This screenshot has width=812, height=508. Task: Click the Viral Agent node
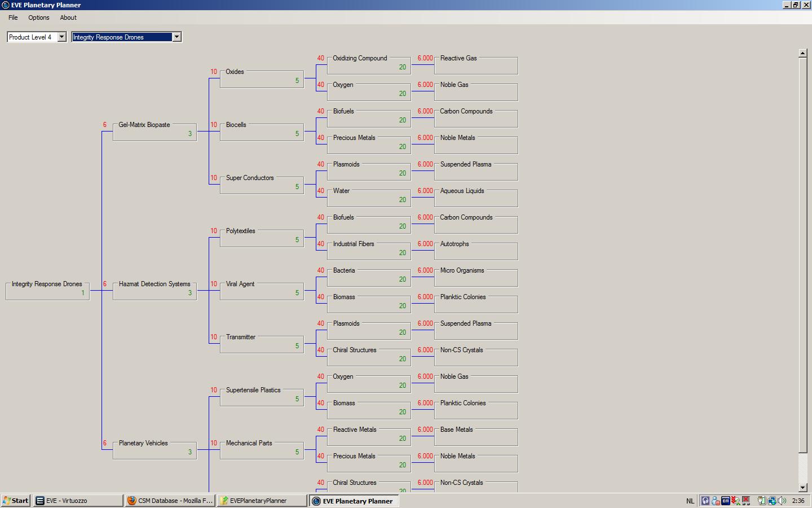(262, 290)
